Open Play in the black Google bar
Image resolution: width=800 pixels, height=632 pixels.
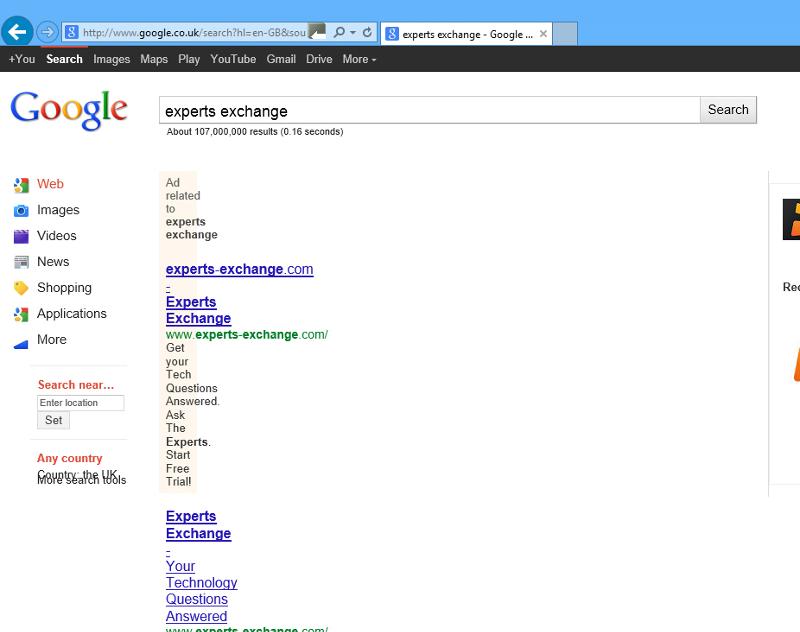click(x=189, y=59)
